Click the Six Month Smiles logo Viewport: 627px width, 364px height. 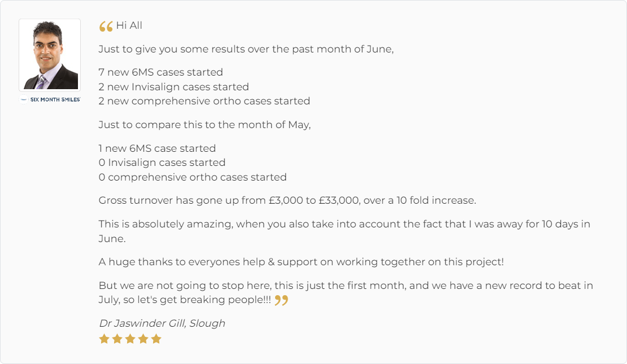(50, 99)
